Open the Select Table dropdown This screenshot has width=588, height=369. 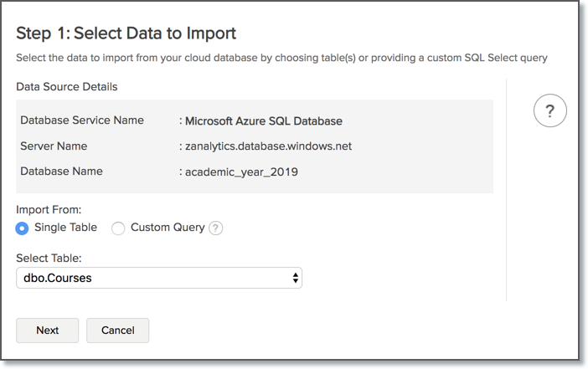tap(158, 278)
